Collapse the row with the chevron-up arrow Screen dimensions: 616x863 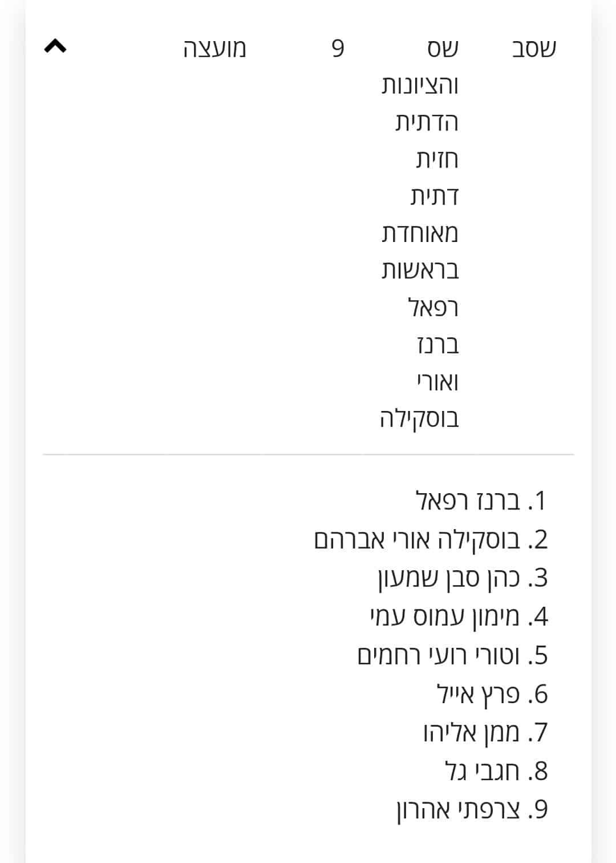click(55, 47)
